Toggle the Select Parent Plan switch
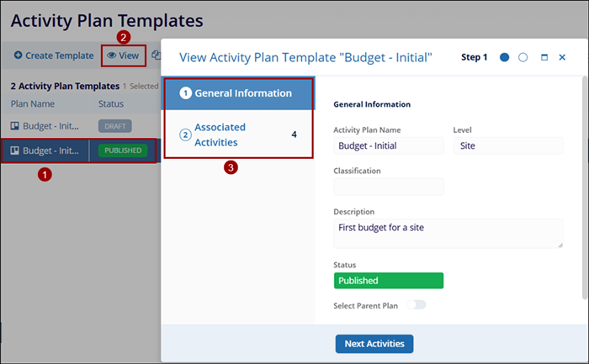Screen dimensions: 589x364 click(x=417, y=304)
